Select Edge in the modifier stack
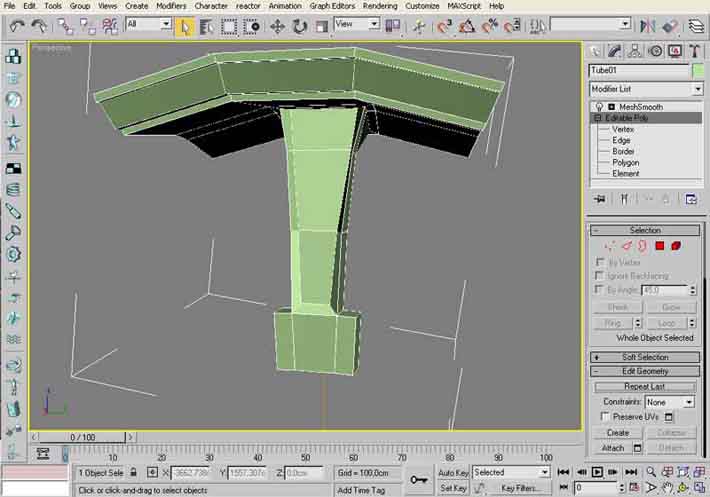710x497 pixels. coord(621,140)
